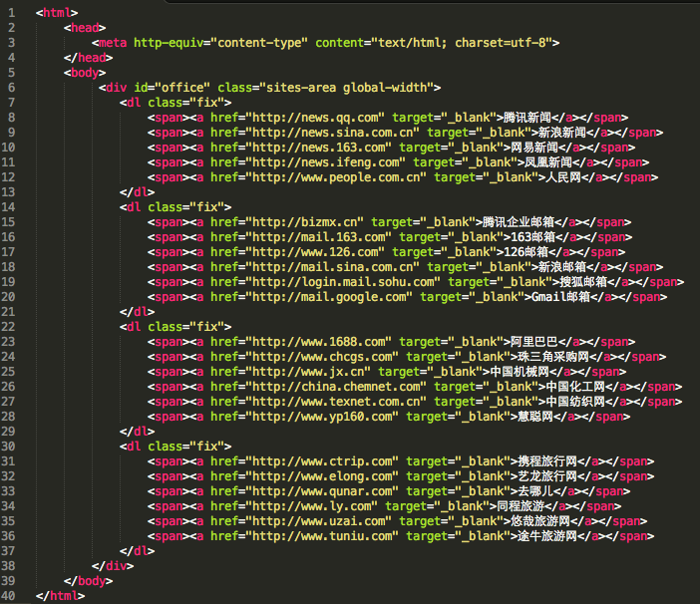Screen dimensions: 700x604
Task: Click line number 13 in the gutter
Action: [x=8, y=192]
